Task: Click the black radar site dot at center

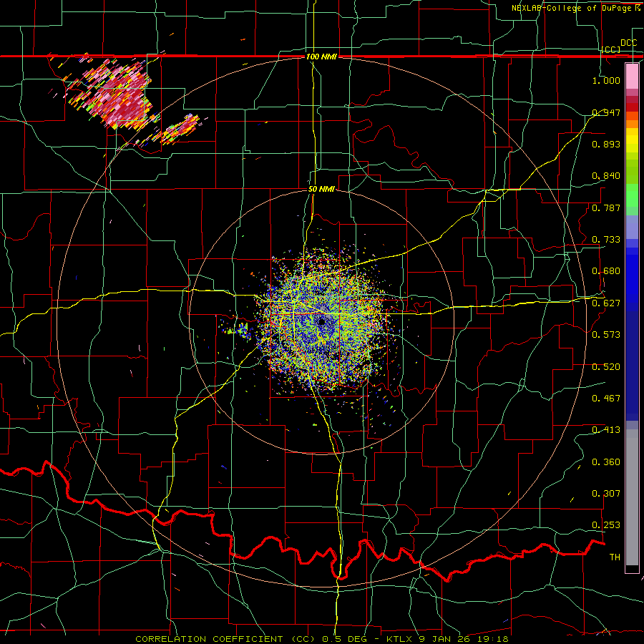Action: click(x=321, y=322)
